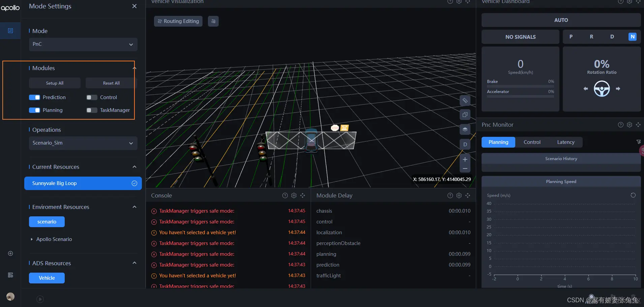Click the vehicle model in the 3D view
The width and height of the screenshot is (644, 307).
point(311,141)
